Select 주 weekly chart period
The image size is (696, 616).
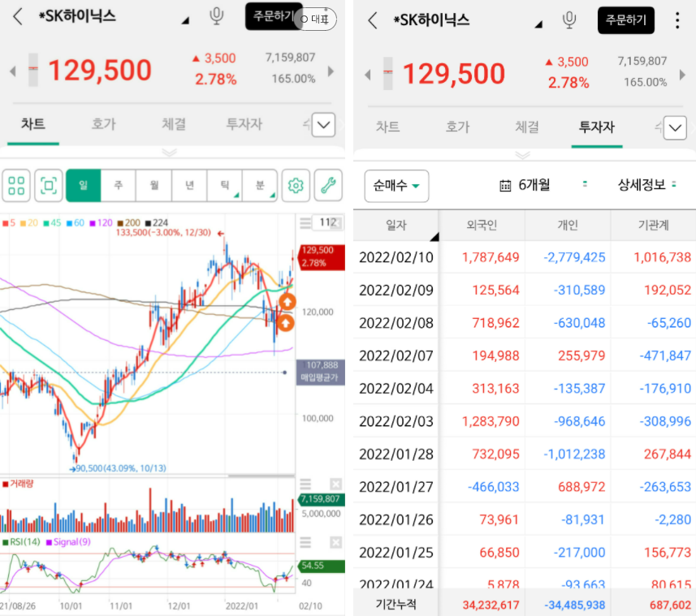[119, 185]
